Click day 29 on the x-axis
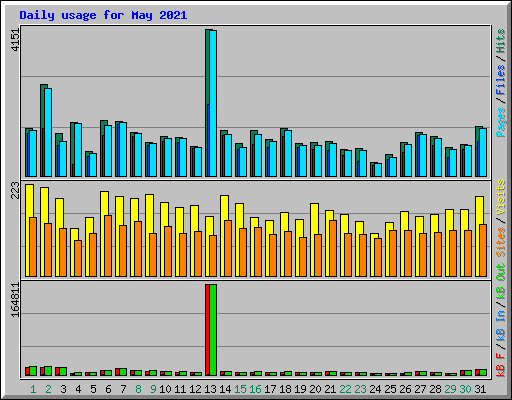512x400 pixels. [x=450, y=389]
